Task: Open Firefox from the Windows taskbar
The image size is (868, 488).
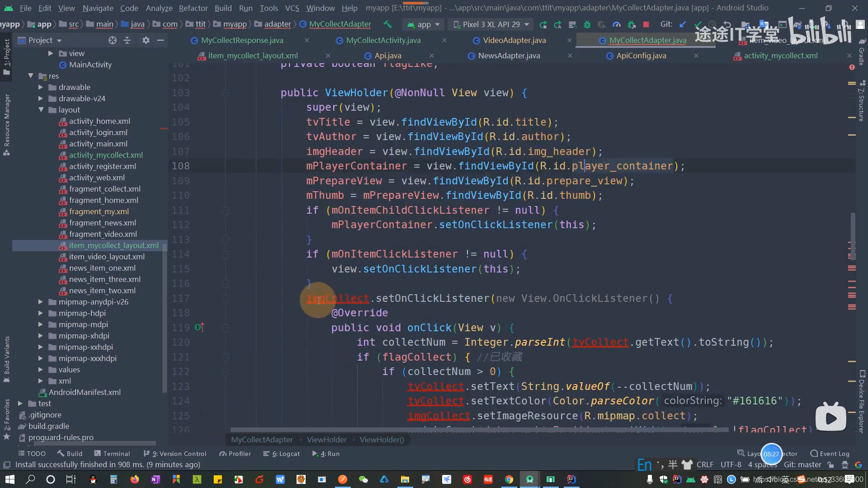Action: (x=134, y=479)
